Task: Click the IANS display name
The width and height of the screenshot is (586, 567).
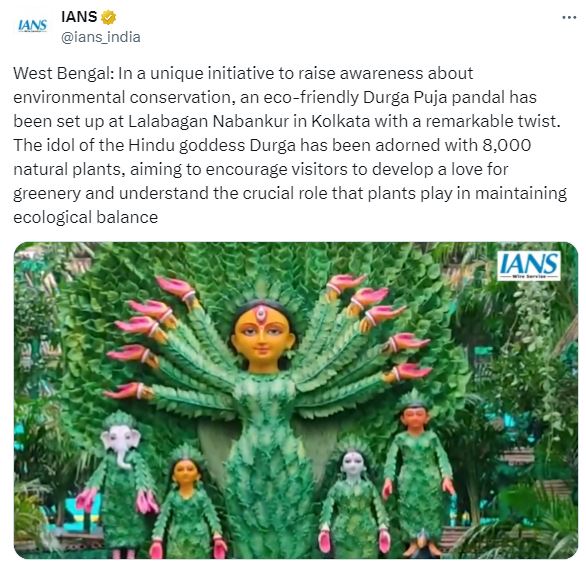Action: [x=79, y=17]
